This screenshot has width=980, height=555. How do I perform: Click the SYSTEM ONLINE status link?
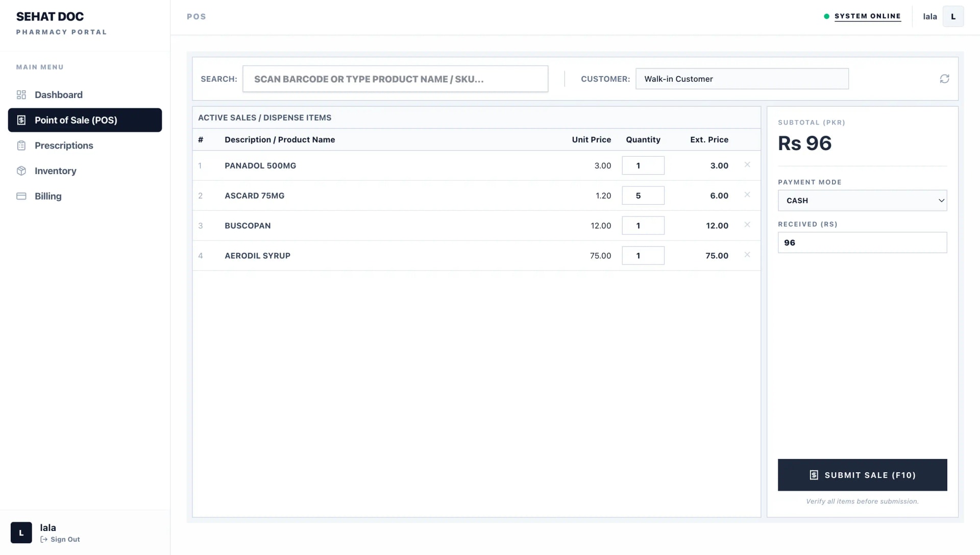(x=867, y=16)
